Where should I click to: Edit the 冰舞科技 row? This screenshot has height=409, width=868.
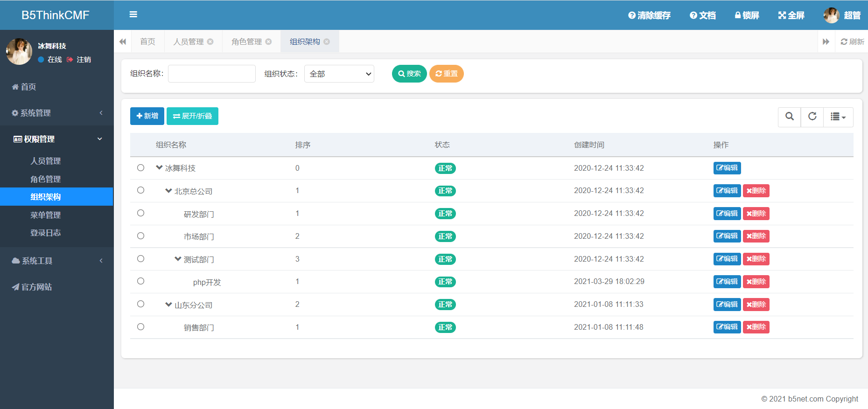[727, 168]
